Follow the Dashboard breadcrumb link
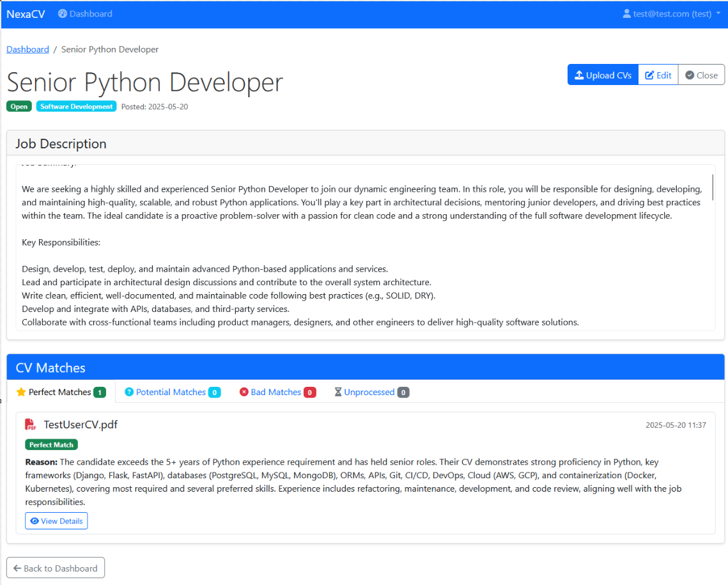728x585 pixels. coord(27,49)
